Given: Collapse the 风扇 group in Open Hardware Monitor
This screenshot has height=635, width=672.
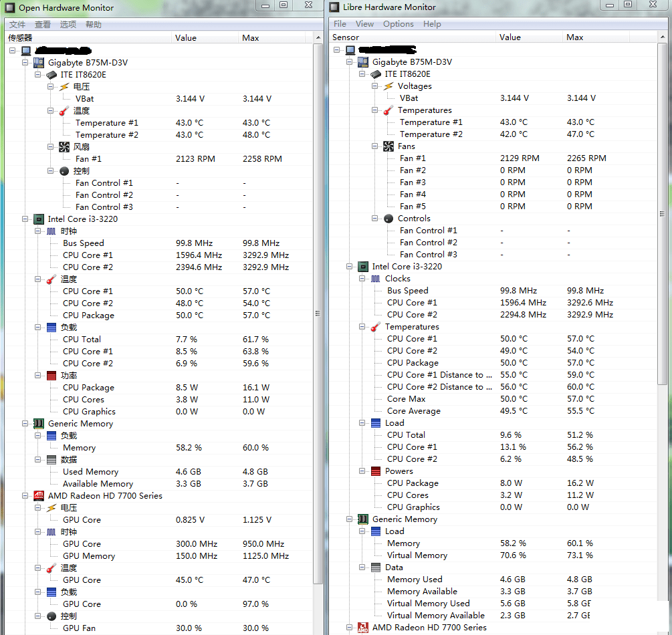Looking at the screenshot, I should [x=50, y=147].
